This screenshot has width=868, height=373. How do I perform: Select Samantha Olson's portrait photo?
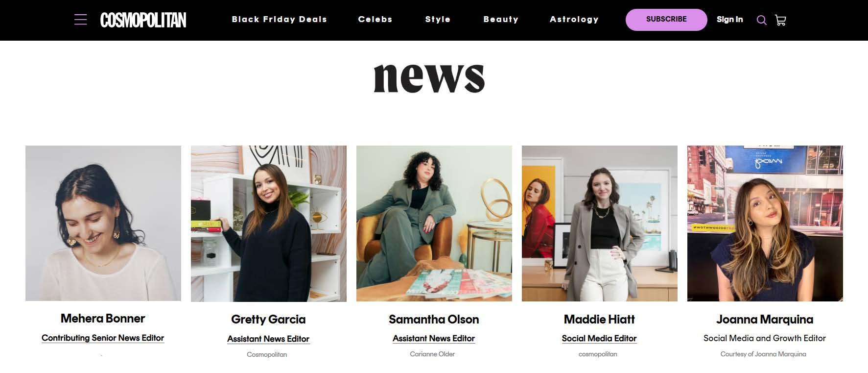pyautogui.click(x=434, y=223)
